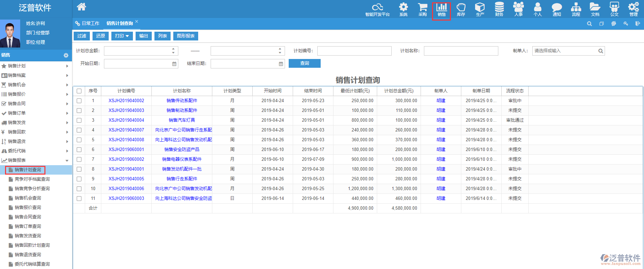Open the 打印 dropdown button

tap(122, 36)
